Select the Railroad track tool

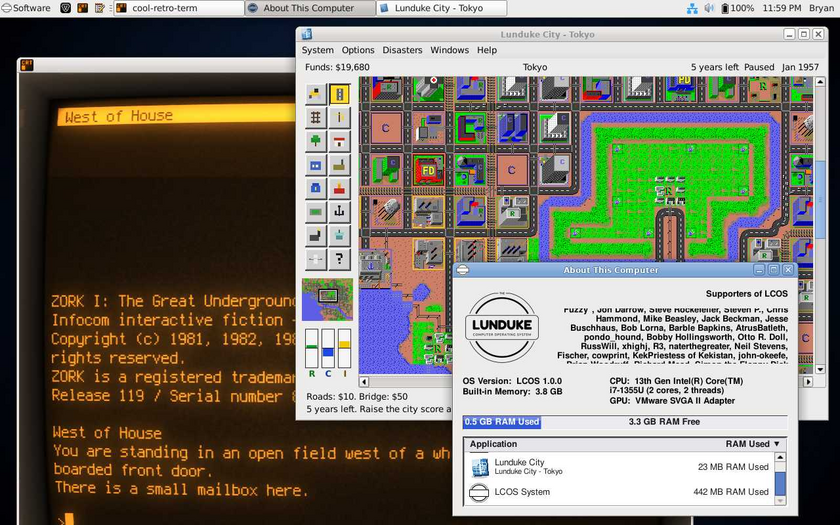316,117
